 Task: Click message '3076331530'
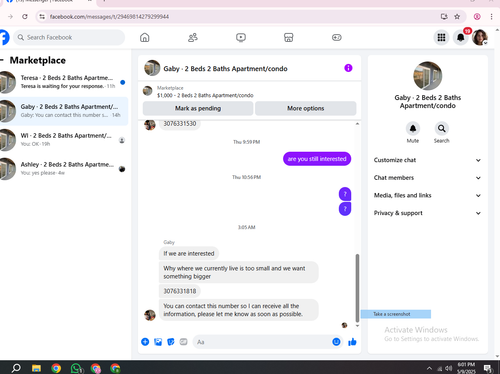point(180,124)
